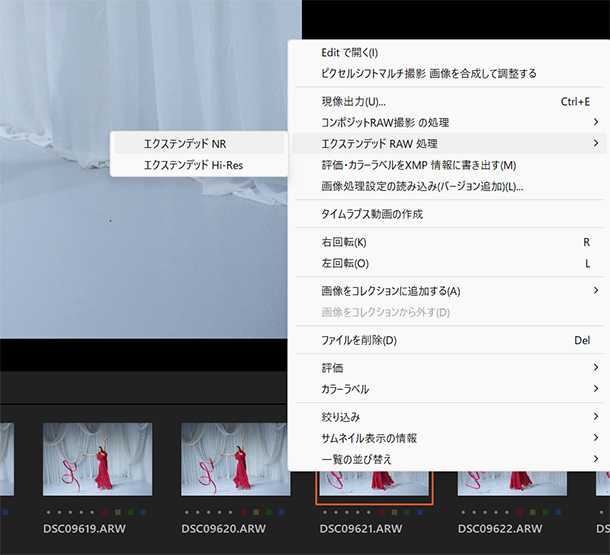Image resolution: width=610 pixels, height=555 pixels.
Task: Apply blue color label to DSC09619.ARW
Action: click(x=143, y=512)
